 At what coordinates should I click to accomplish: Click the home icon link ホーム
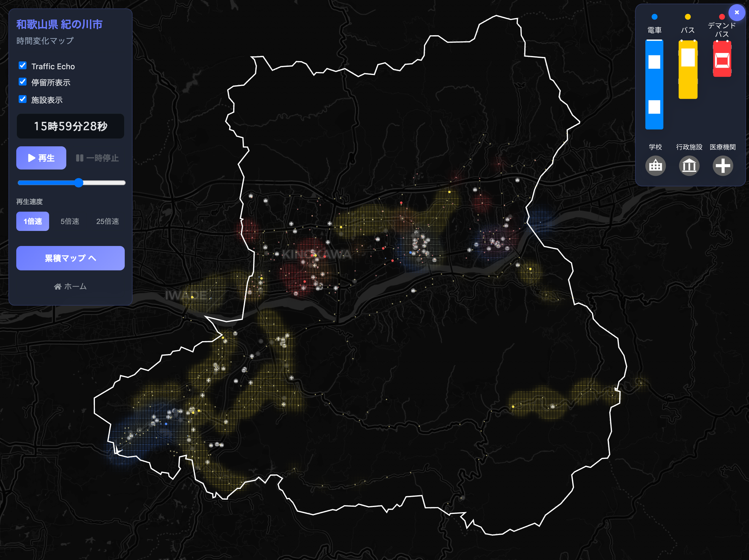(x=71, y=287)
